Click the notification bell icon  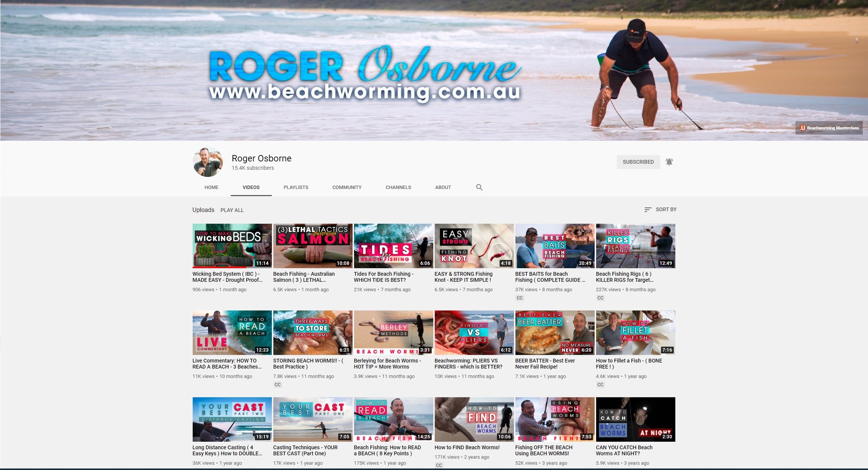click(669, 162)
